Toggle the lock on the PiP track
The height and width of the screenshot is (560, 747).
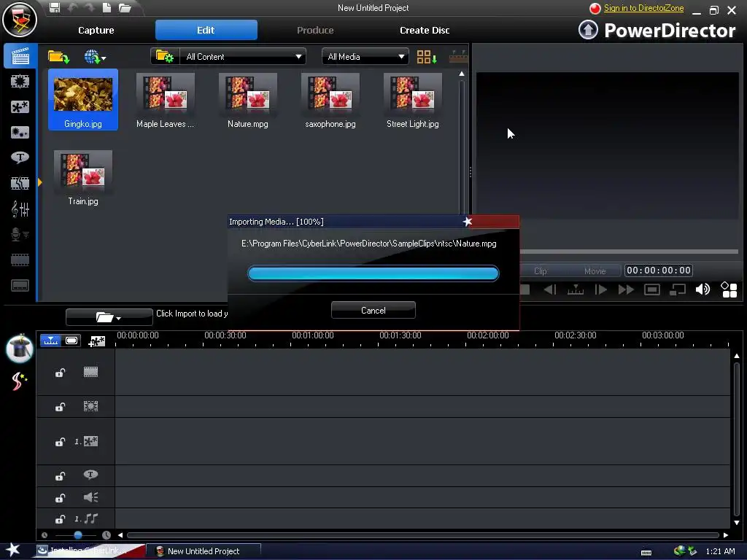tap(60, 442)
